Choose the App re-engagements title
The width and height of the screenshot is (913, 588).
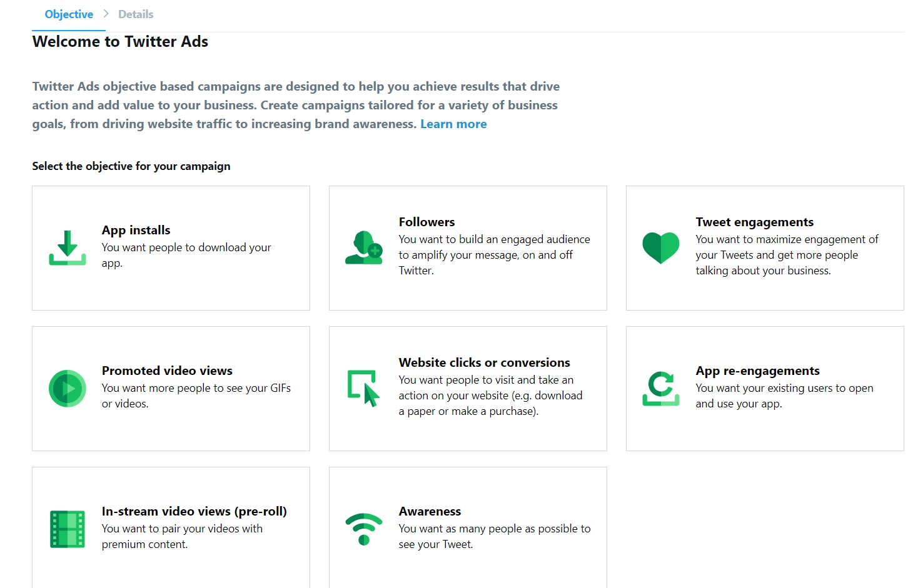758,371
